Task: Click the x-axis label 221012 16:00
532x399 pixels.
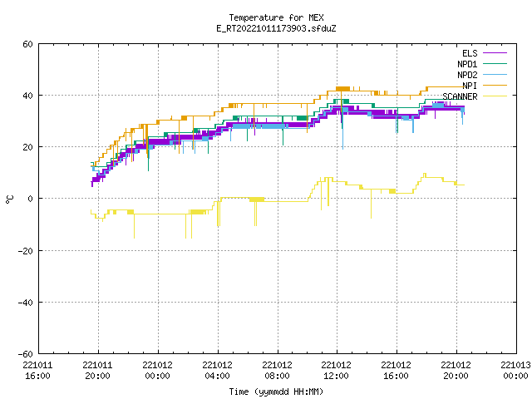Action: 397,371
